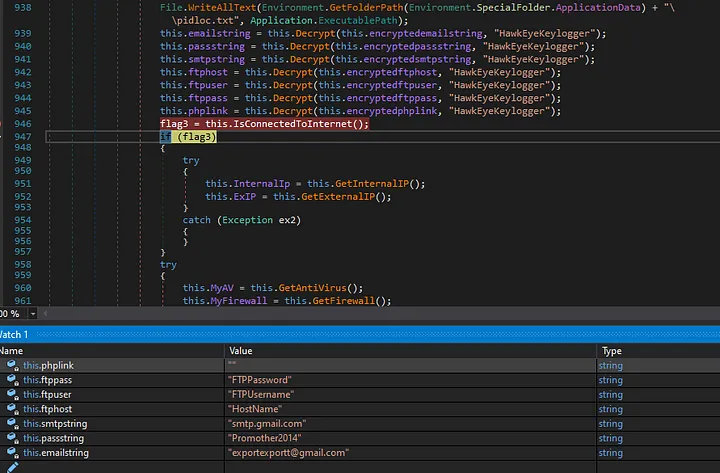Click encryptedemailstring on line 939
The width and height of the screenshot is (720, 473).
click(x=426, y=34)
